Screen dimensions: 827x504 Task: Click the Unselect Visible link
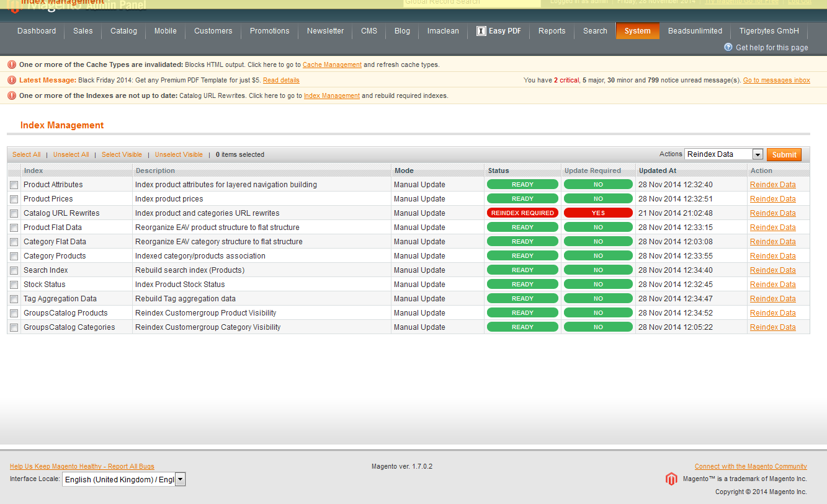tap(179, 155)
